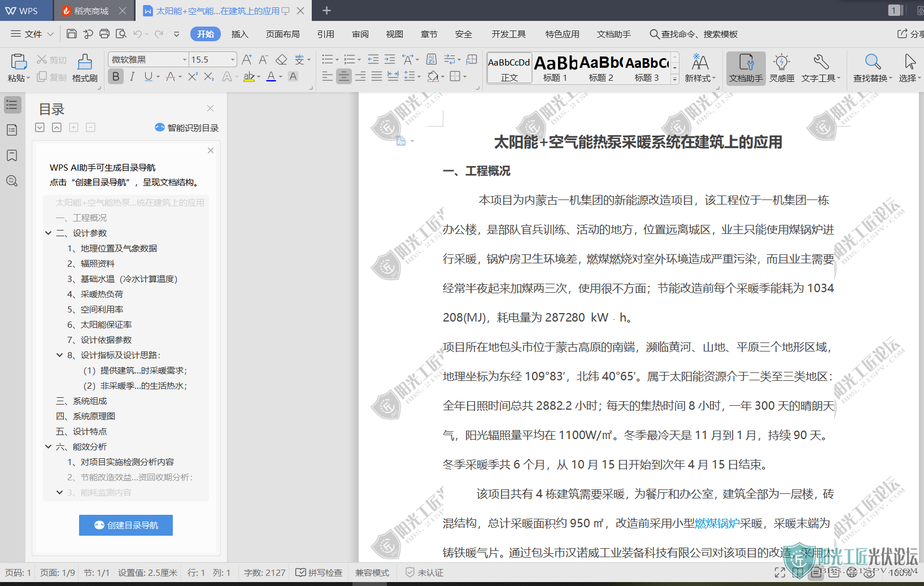Align text left
The height and width of the screenshot is (586, 924).
(328, 76)
